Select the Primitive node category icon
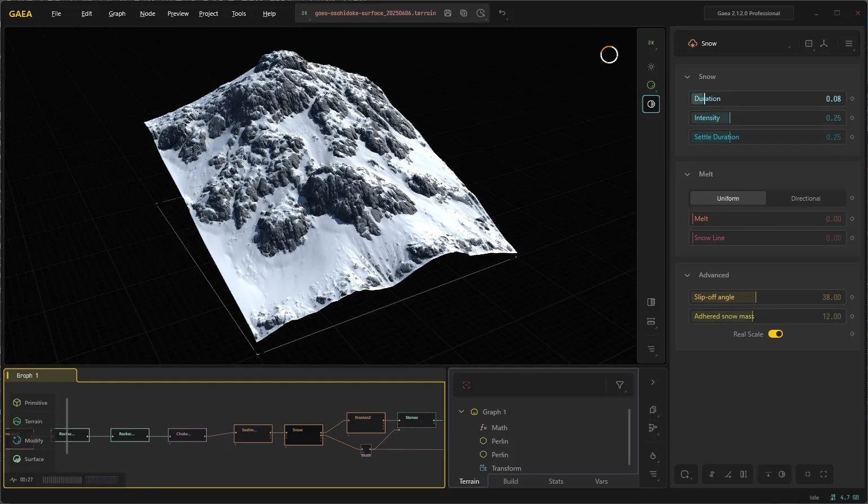868x504 pixels. point(17,403)
